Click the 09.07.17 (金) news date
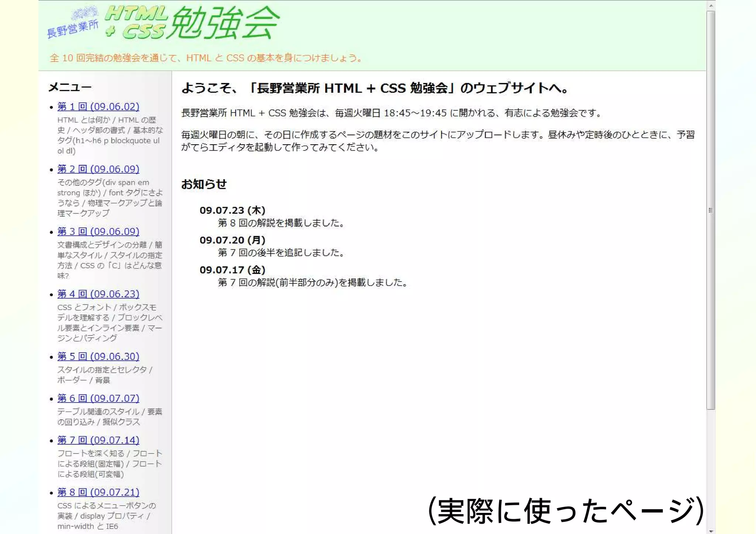Image resolution: width=756 pixels, height=534 pixels. tap(233, 270)
